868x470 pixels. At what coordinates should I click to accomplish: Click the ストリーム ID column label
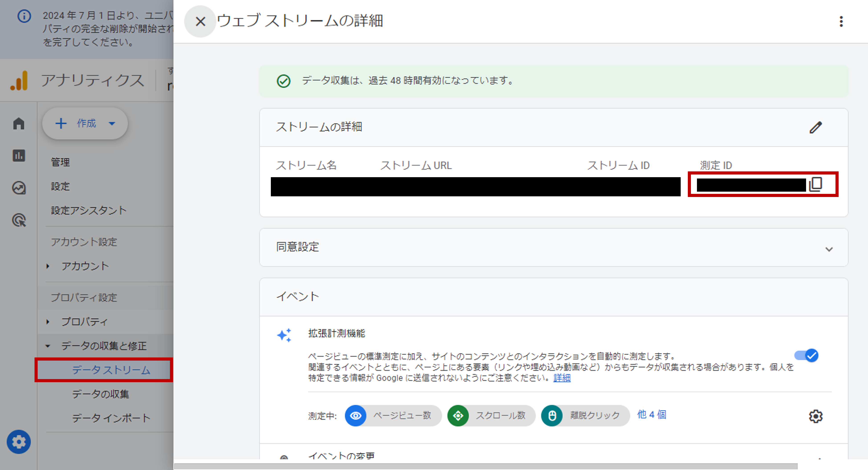pyautogui.click(x=618, y=165)
